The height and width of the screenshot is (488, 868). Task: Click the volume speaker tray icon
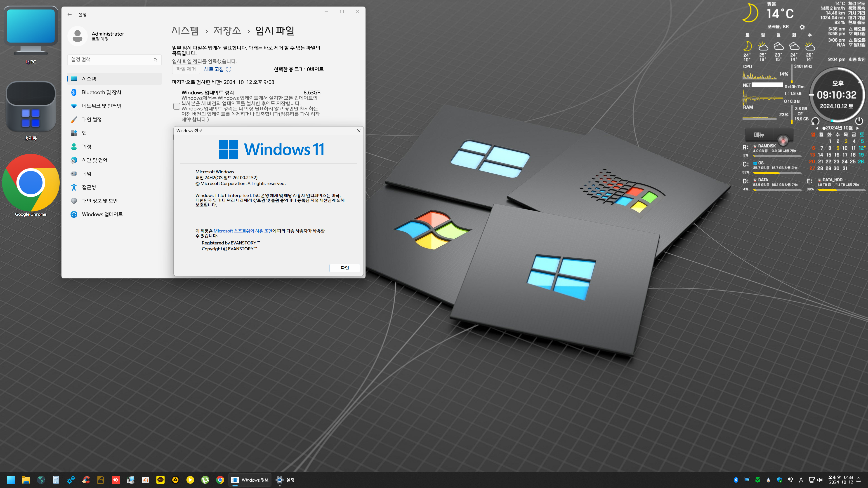coord(820,480)
